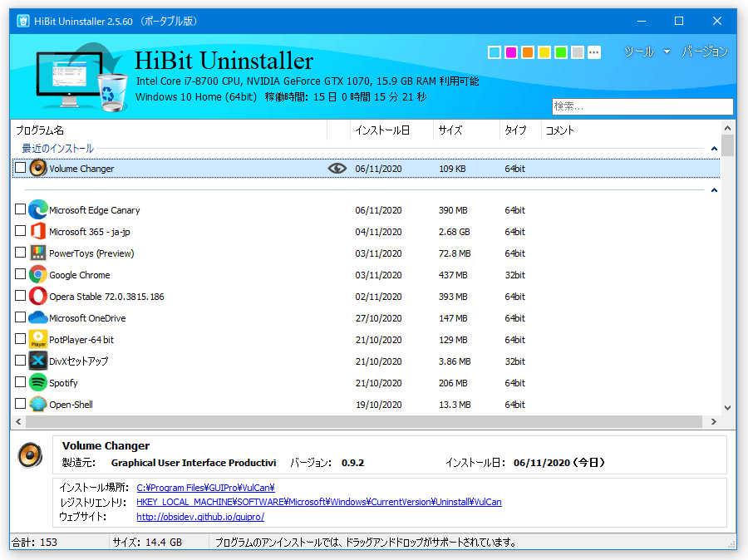Enable the PowerToys (Preview) checkbox
The width and height of the screenshot is (748, 560).
tap(20, 253)
